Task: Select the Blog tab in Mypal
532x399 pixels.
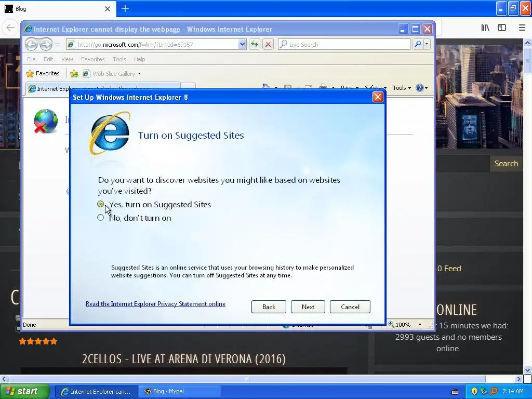Action: 58,9
